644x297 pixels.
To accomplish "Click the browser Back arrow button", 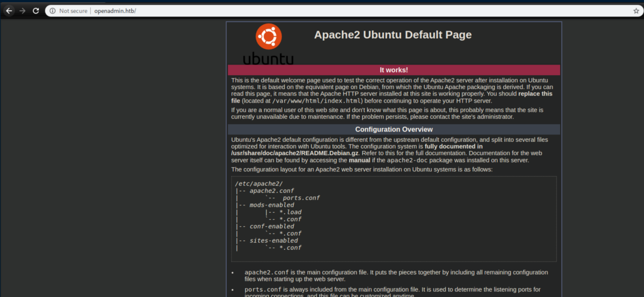I will click(9, 11).
